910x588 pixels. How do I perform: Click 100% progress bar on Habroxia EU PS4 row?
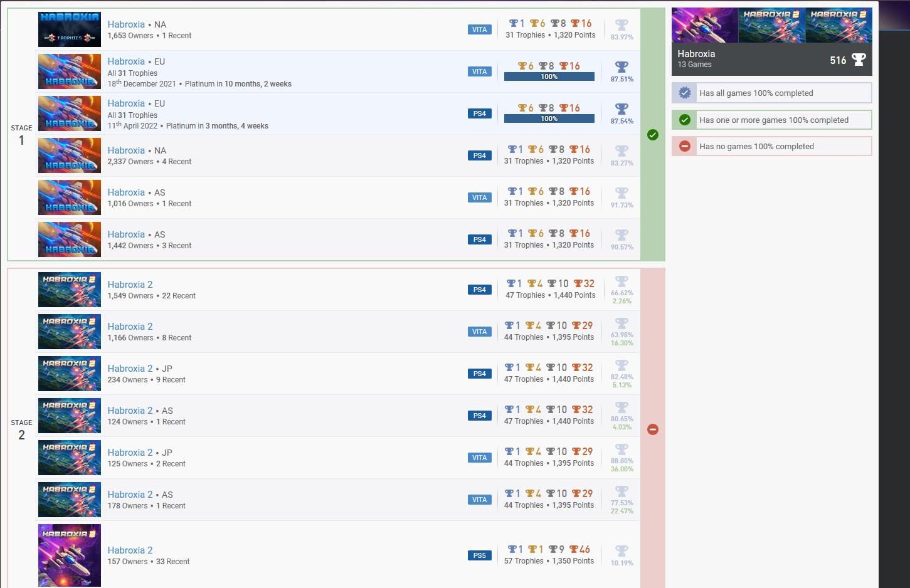point(549,118)
